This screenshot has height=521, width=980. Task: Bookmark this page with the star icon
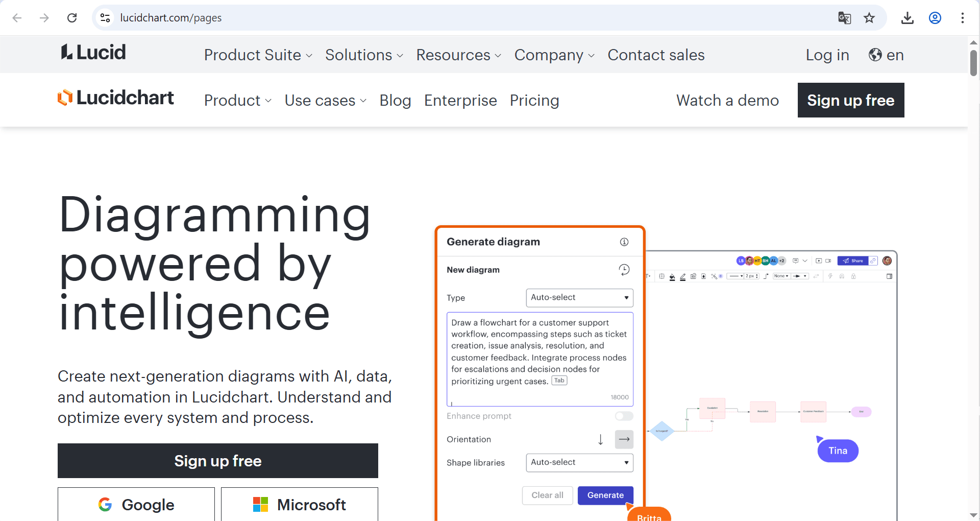(869, 18)
